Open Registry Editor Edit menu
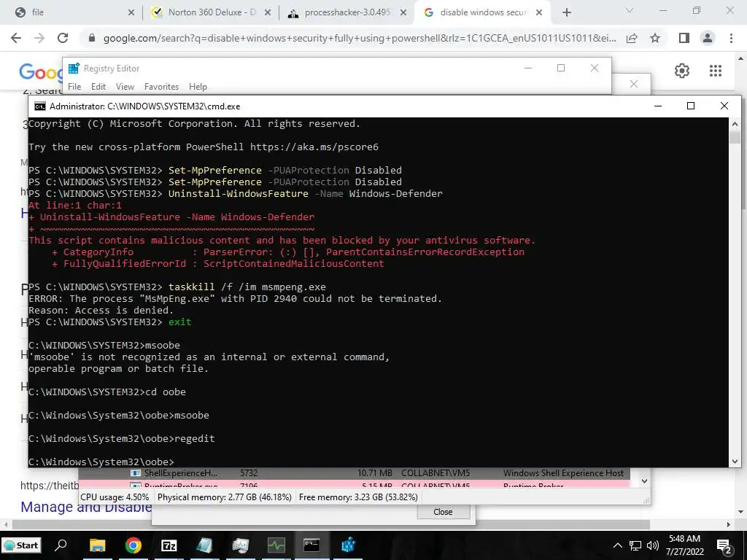Screen dimensions: 747x560 tap(98, 87)
